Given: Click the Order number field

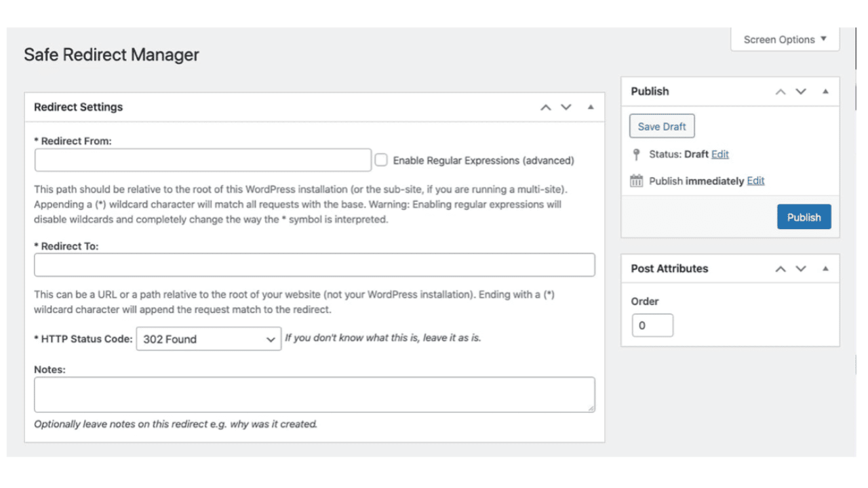Looking at the screenshot, I should coord(652,325).
